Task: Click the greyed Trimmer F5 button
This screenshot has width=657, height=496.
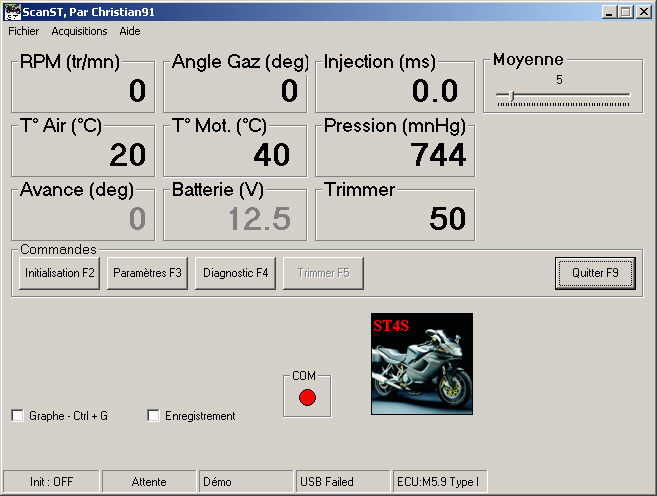Action: pyautogui.click(x=323, y=273)
